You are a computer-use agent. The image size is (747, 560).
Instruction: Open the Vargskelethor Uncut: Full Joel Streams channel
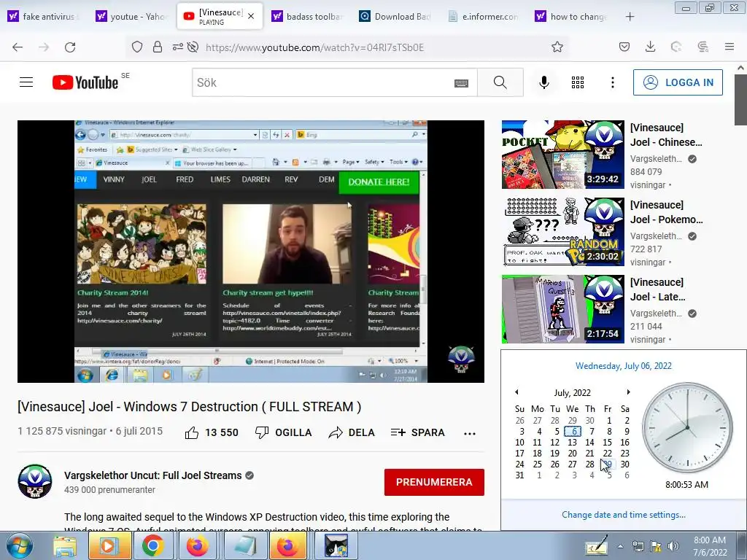(153, 475)
